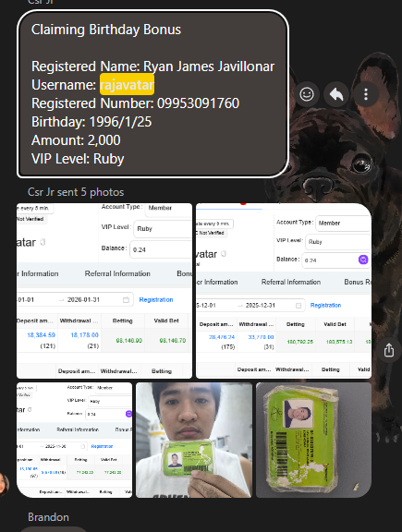The image size is (402, 532).
Task: Reply to the Claiming Birthday Bonus message
Action: (336, 94)
